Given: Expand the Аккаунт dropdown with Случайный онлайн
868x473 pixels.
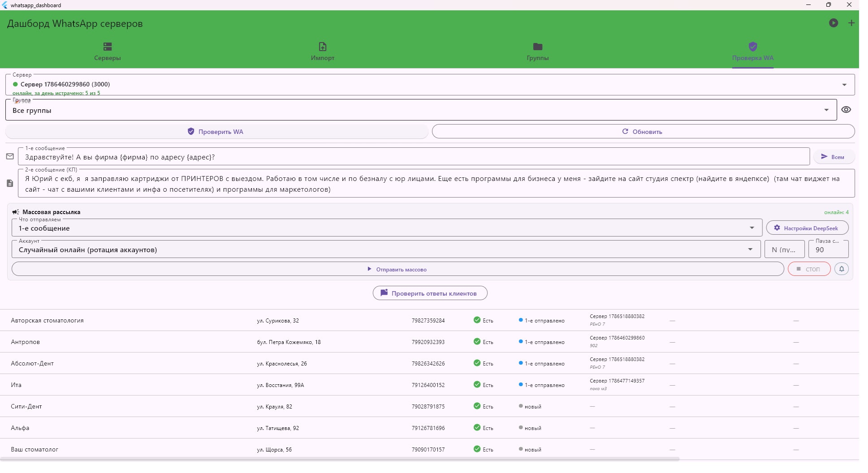Looking at the screenshot, I should (x=386, y=249).
